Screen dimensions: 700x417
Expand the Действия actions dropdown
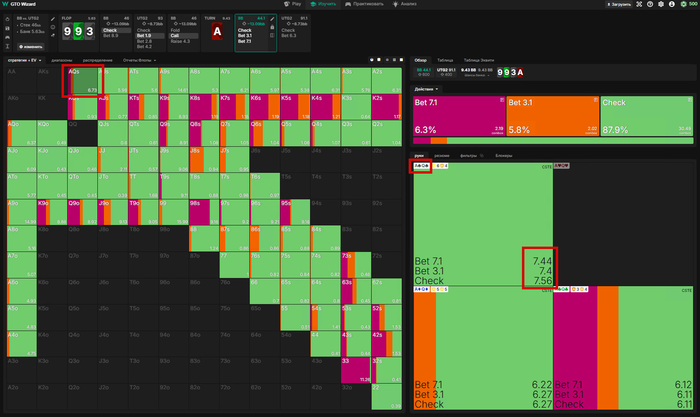coord(426,89)
